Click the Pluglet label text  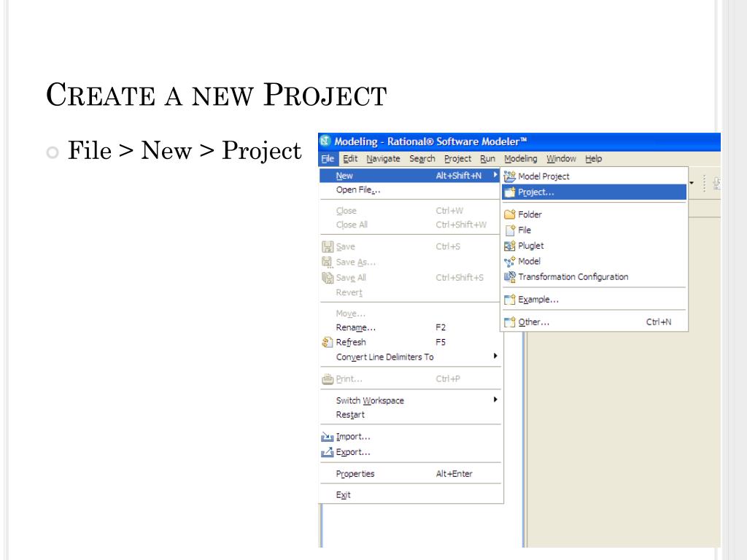pyautogui.click(x=531, y=246)
